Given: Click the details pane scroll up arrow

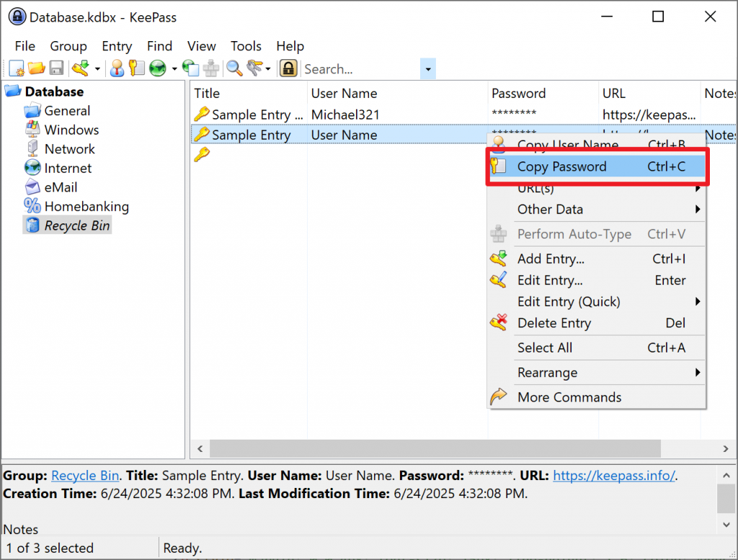Looking at the screenshot, I should [726, 476].
